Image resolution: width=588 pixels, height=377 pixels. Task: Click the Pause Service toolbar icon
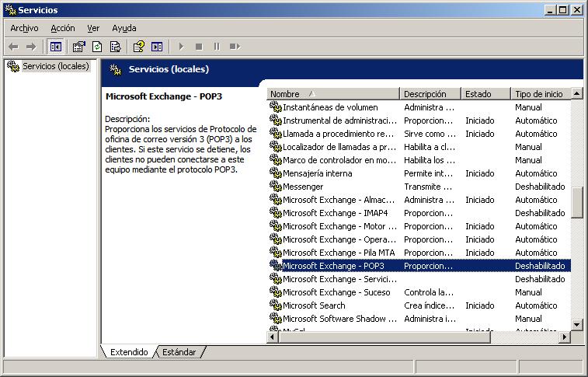(x=217, y=47)
